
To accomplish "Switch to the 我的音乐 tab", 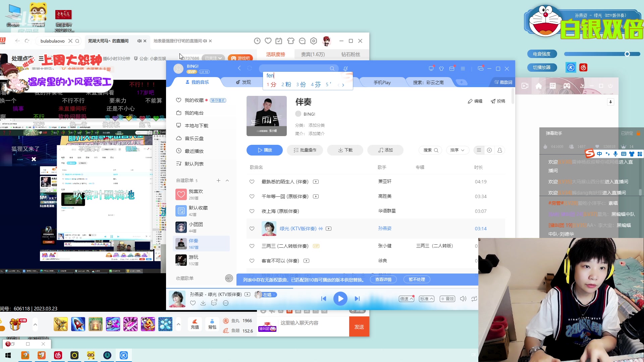I will pos(197,82).
